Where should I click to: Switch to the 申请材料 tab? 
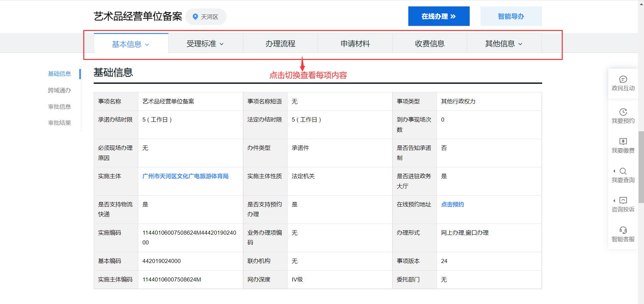tap(355, 44)
